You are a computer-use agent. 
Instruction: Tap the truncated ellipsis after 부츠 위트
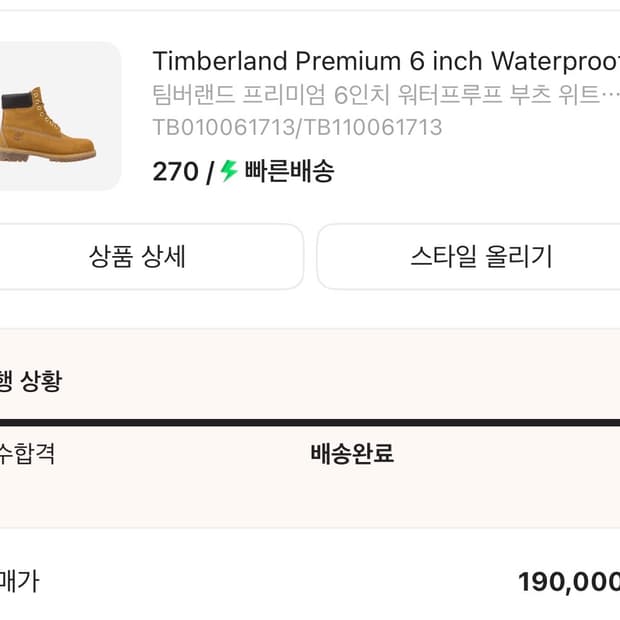[x=610, y=96]
